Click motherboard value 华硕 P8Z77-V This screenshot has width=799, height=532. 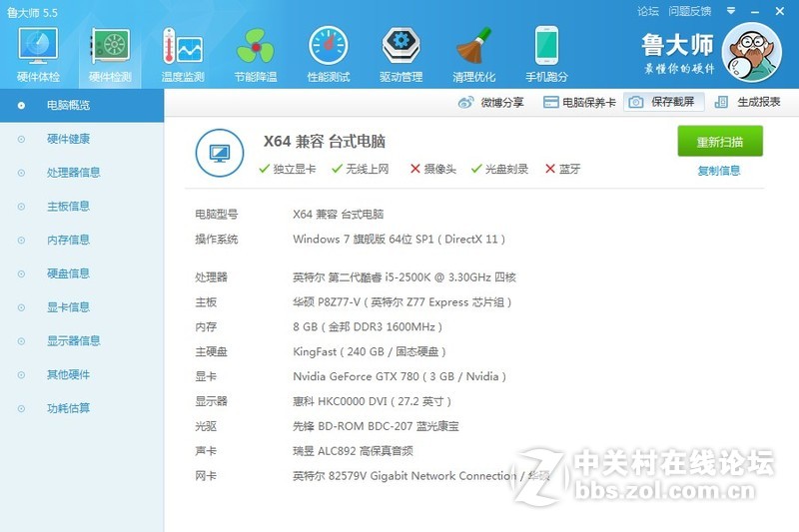[x=402, y=302]
